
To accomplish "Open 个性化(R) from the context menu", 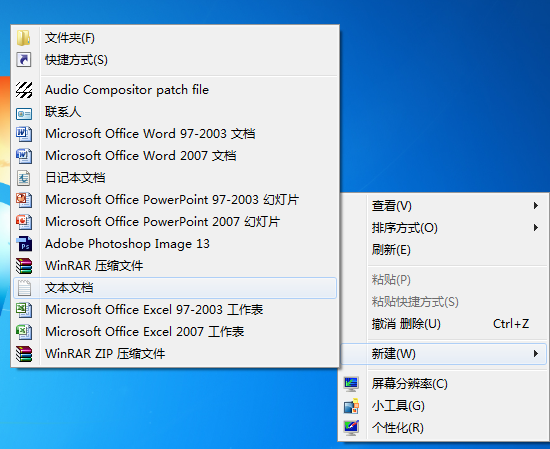I will (443, 428).
